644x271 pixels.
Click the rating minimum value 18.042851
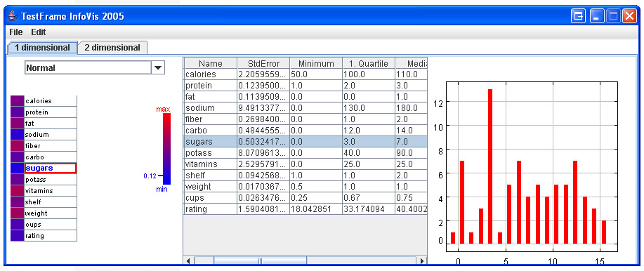click(x=316, y=209)
